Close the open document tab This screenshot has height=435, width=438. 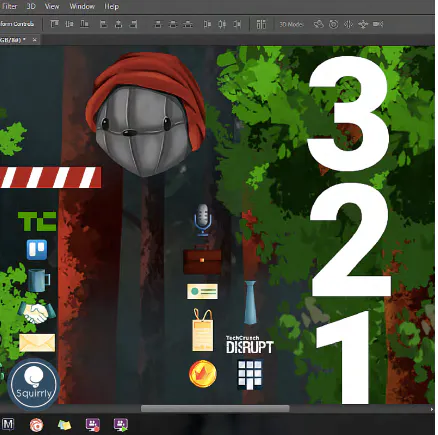click(34, 40)
